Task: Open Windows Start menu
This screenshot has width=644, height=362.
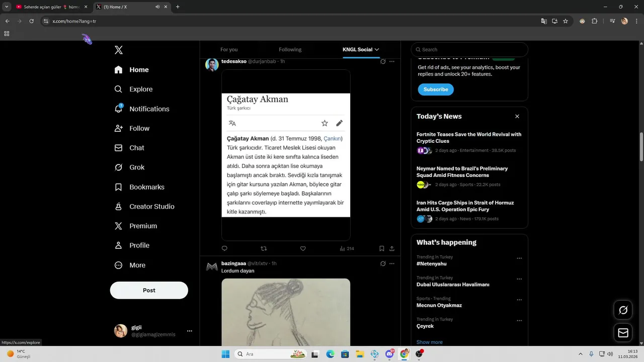Action: click(225, 354)
